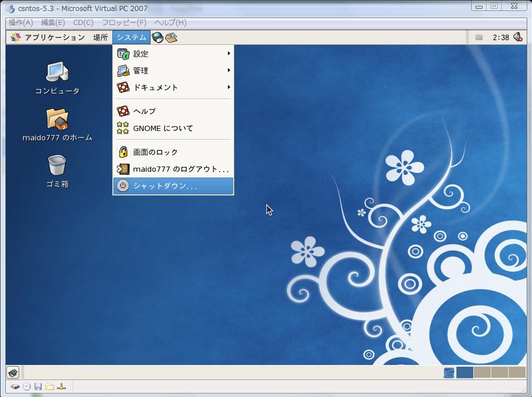The height and width of the screenshot is (397, 532).
Task: Open the maido777 home folder icon
Action: tap(57, 119)
